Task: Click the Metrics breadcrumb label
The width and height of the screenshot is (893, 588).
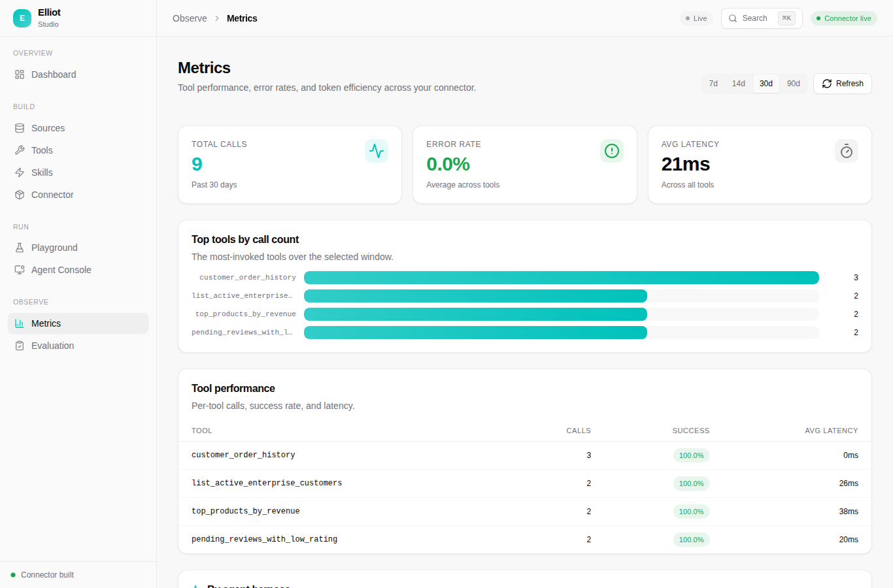Action: tap(242, 18)
